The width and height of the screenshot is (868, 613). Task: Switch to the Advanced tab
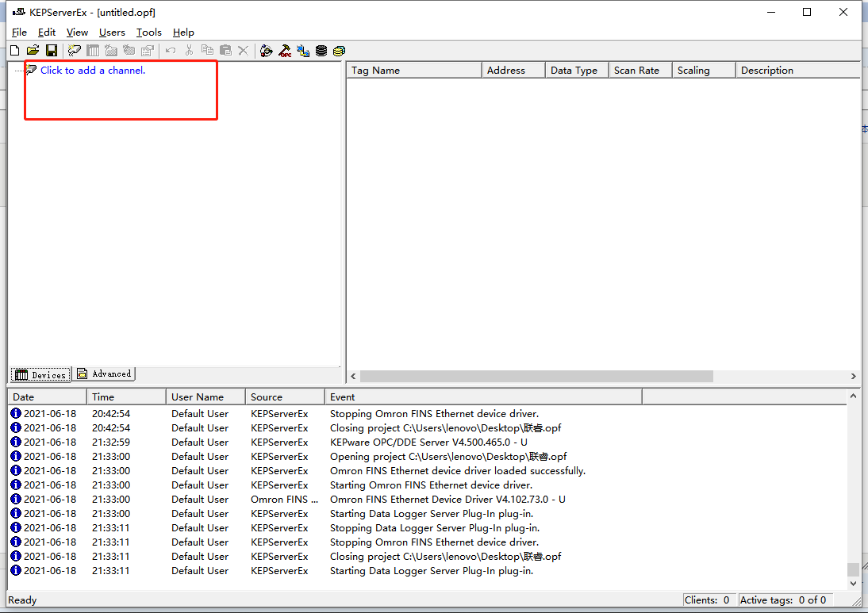(x=105, y=374)
